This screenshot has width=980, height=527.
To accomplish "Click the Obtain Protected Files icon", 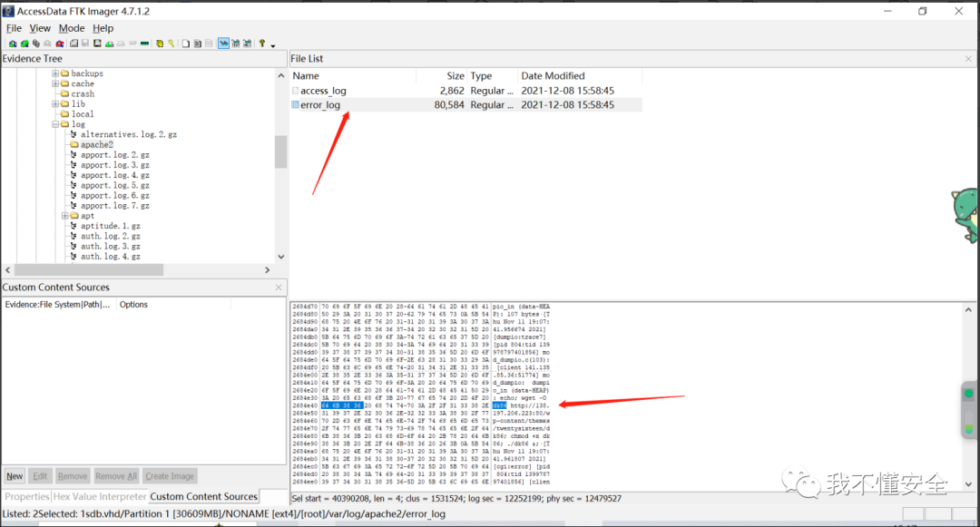I will tap(160, 44).
